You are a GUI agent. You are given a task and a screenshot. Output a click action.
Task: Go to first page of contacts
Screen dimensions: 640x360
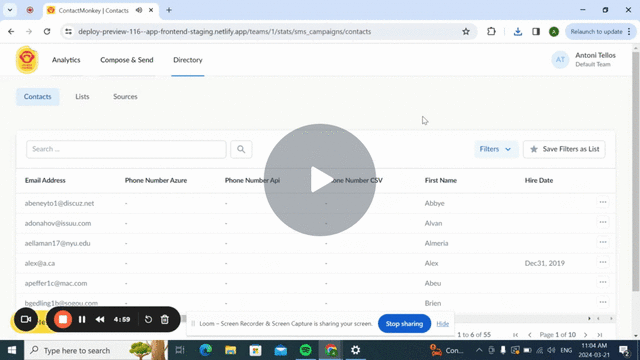(516, 335)
